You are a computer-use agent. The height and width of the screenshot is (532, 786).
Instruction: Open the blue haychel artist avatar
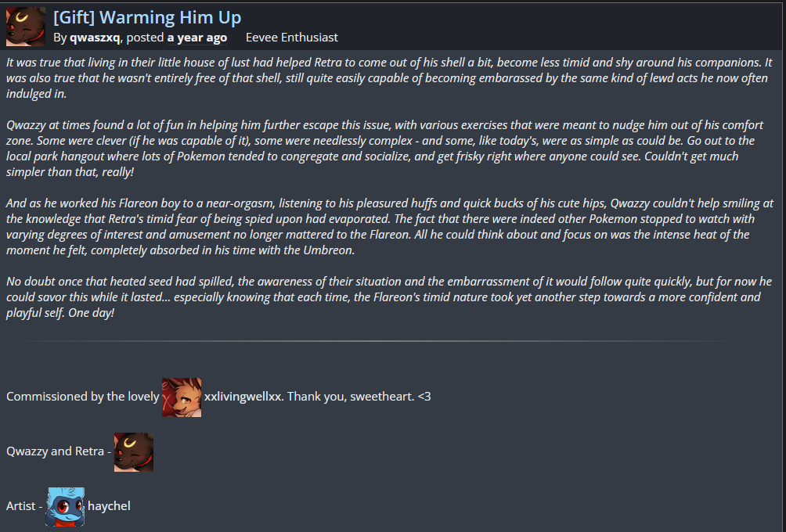click(65, 506)
